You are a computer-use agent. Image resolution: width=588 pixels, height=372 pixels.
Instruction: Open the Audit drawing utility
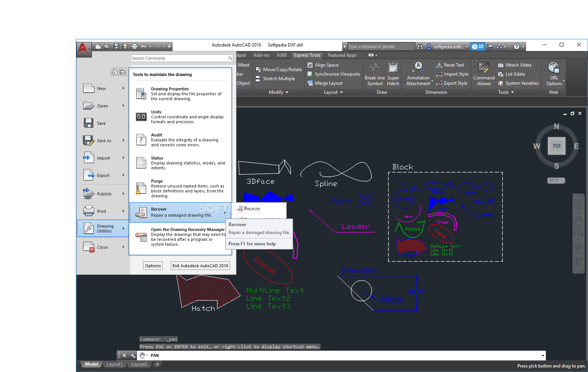[x=181, y=140]
